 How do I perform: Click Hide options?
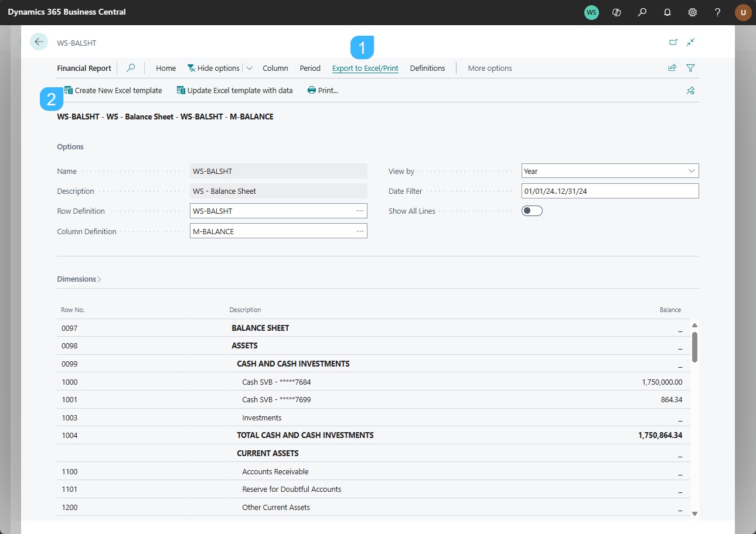pos(213,68)
